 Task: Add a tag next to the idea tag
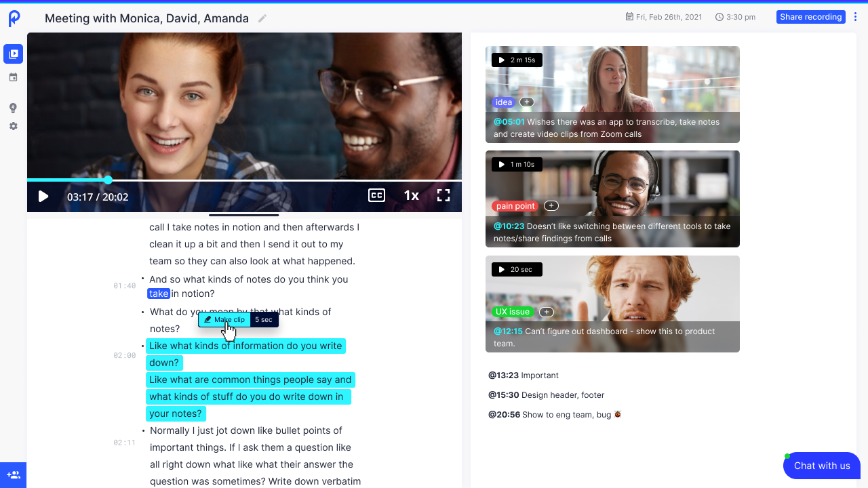tap(527, 102)
